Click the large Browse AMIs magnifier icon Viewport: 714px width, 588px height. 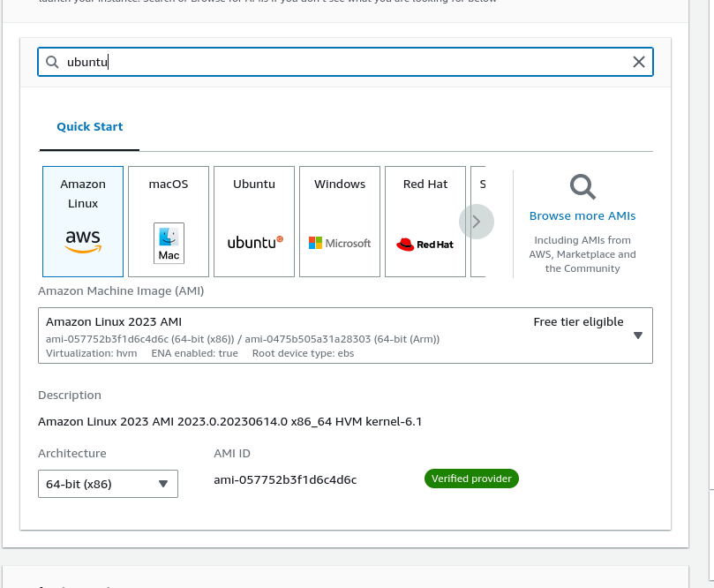[x=582, y=187]
